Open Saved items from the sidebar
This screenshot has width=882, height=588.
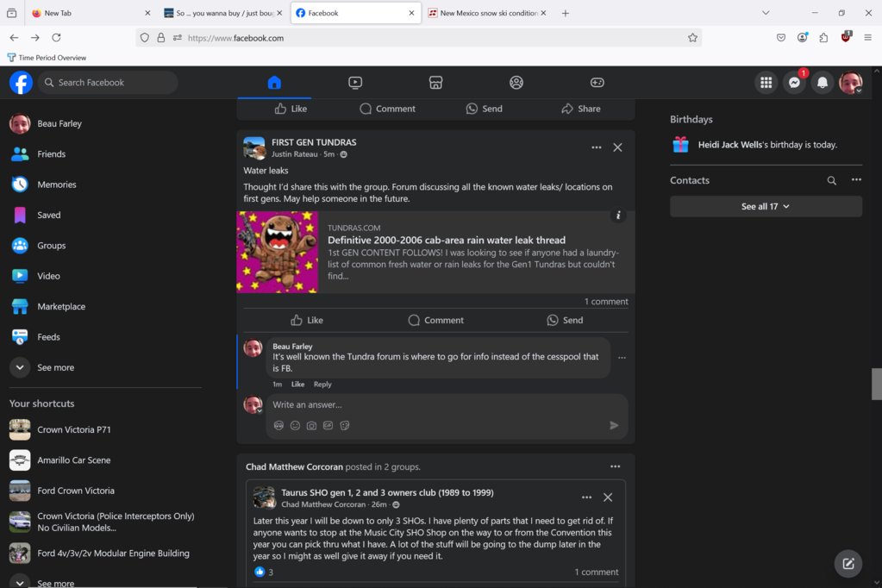click(x=105, y=215)
